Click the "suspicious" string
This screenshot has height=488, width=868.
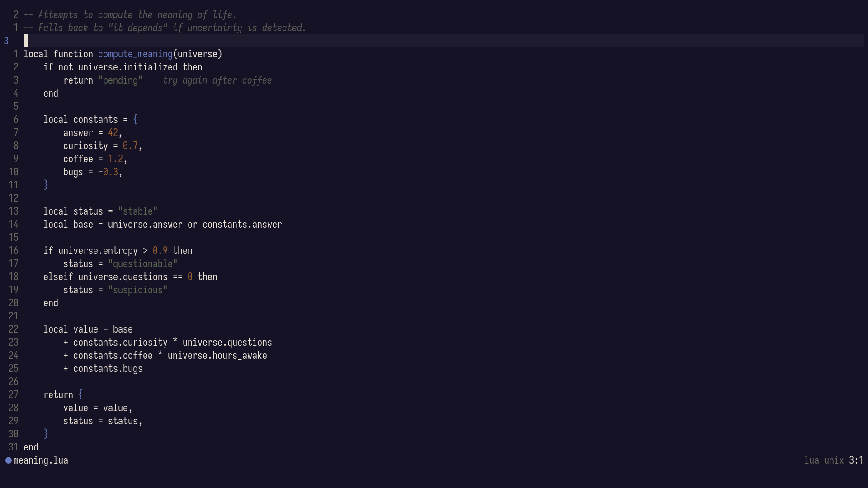[137, 290]
